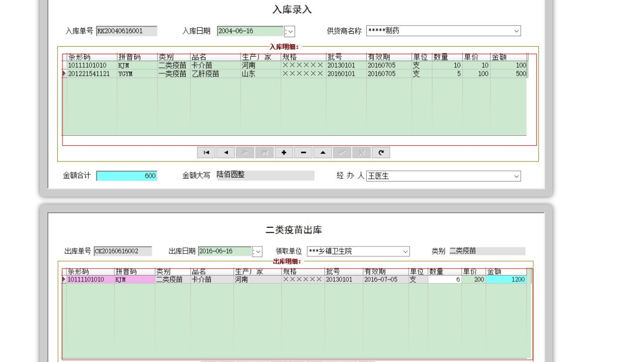Viewport: 644px width, 362px height.
Task: Go to the next record in 入库明细
Action: click(245, 152)
